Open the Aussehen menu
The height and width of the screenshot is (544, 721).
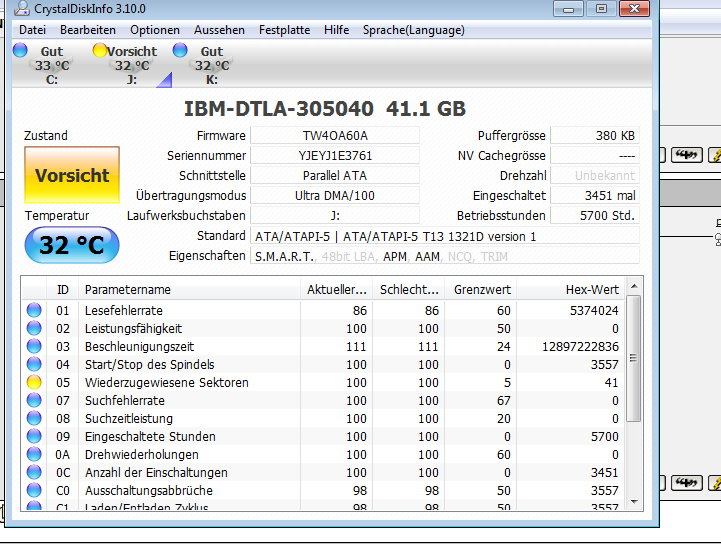click(219, 30)
